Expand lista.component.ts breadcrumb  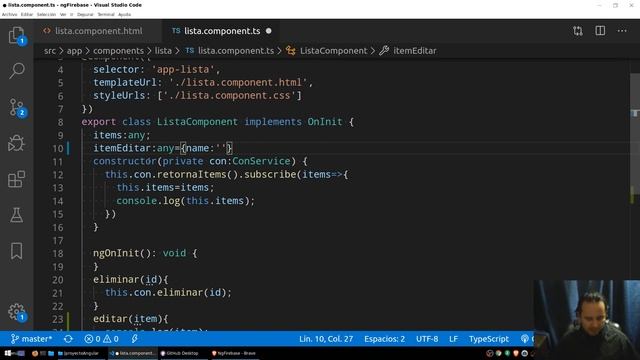coord(230,51)
